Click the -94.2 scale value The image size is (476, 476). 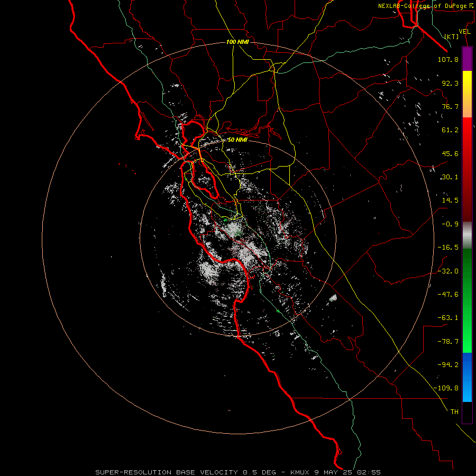pos(448,365)
